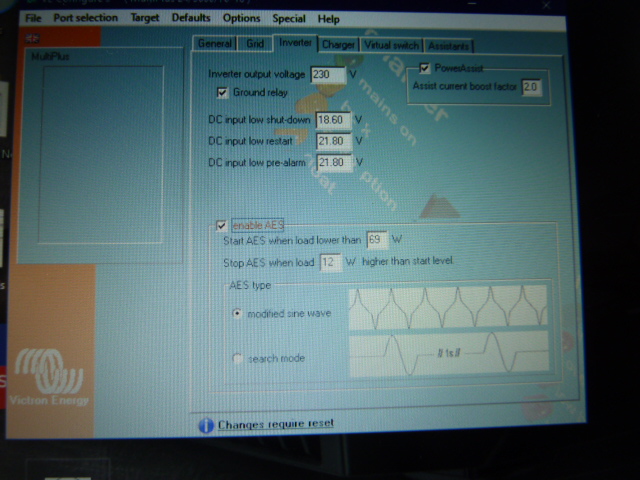
Task: Open the File menu
Action: pos(33,18)
